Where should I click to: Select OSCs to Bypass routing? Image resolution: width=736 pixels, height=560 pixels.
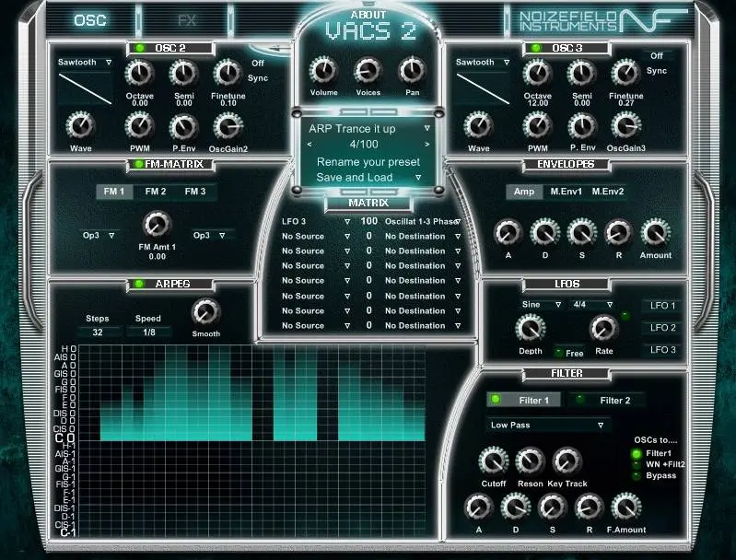[x=637, y=475]
